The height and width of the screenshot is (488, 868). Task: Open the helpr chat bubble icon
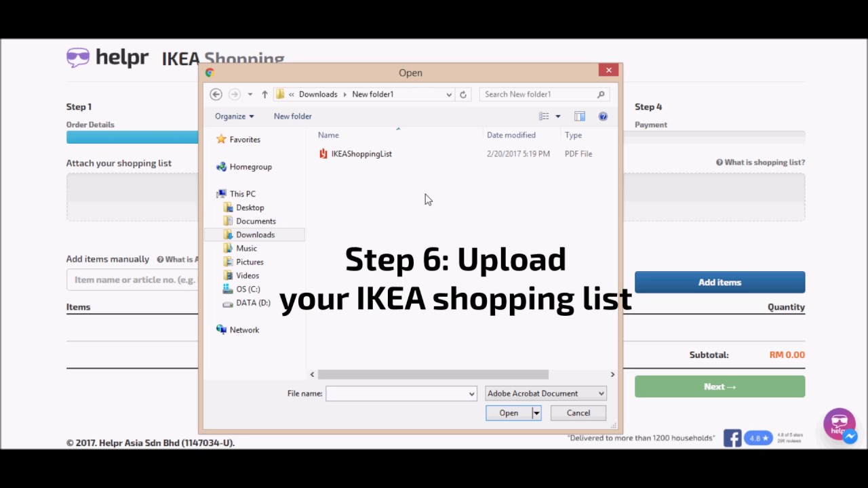(840, 424)
